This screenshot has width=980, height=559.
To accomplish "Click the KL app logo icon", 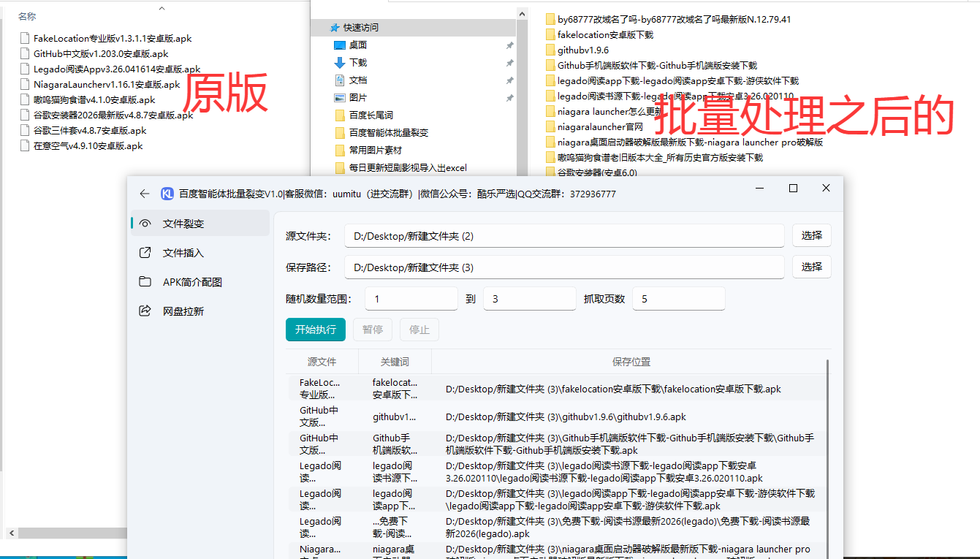I will coord(167,194).
